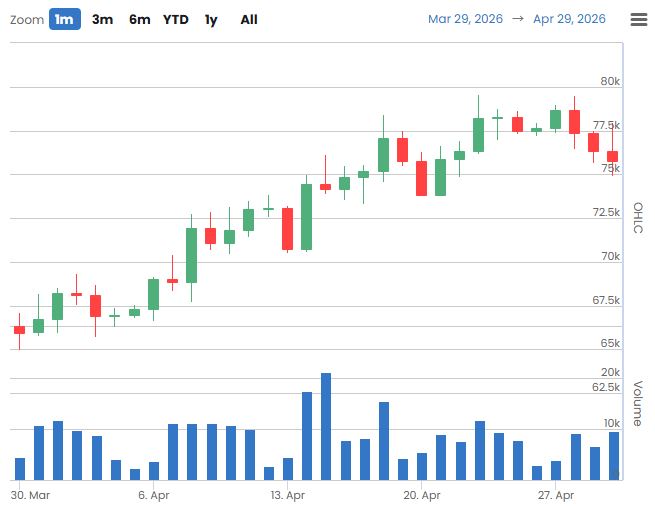Select the first volume bar at 30 Mar
The image size is (655, 507).
point(19,468)
